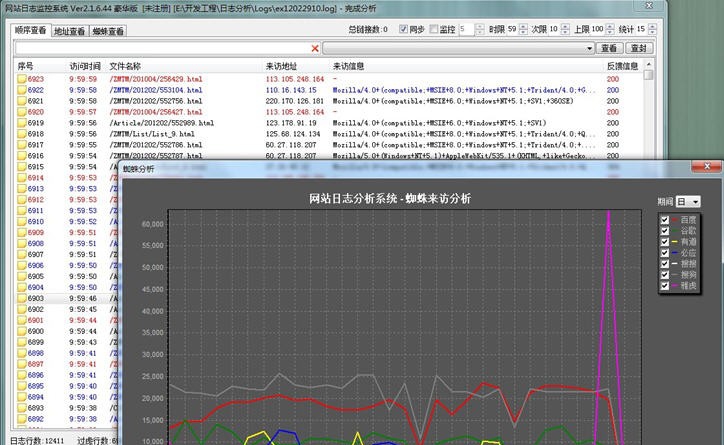Viewport: 724px width, 445px height.
Task: Select the folder icon beside entry 6897
Action: point(22,364)
